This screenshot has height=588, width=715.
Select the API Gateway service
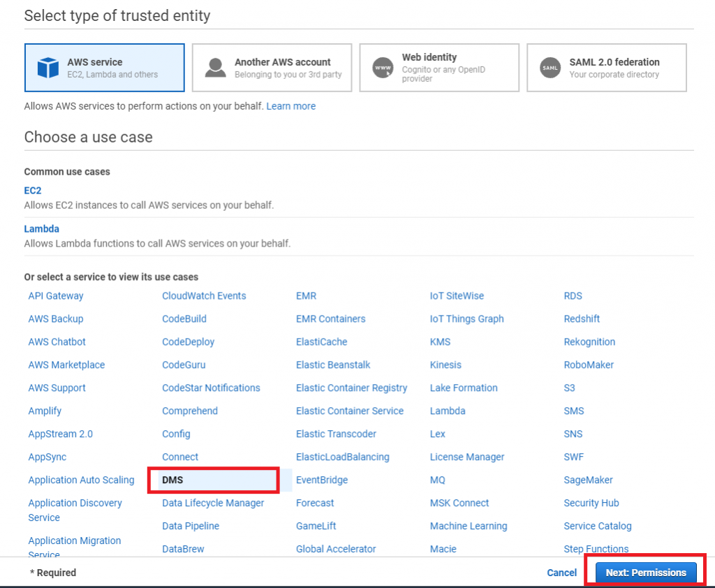[x=56, y=295]
